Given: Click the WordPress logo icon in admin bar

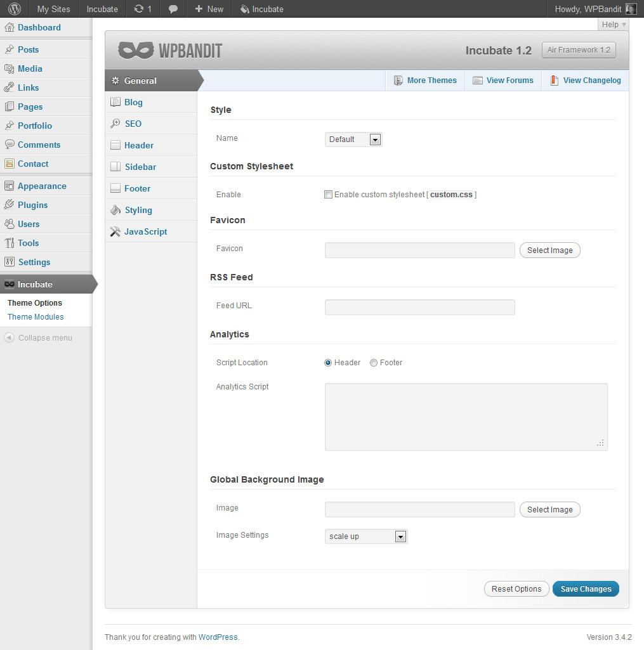Looking at the screenshot, I should coord(14,9).
